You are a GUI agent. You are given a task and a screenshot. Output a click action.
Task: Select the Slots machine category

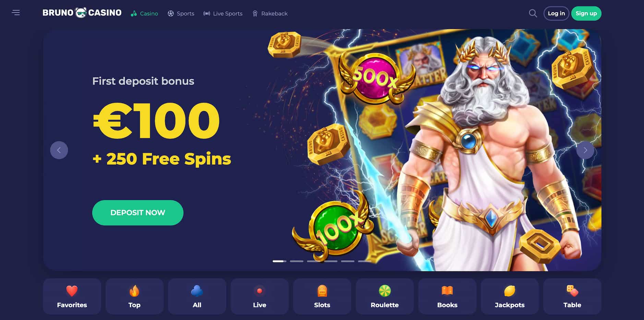pyautogui.click(x=322, y=296)
